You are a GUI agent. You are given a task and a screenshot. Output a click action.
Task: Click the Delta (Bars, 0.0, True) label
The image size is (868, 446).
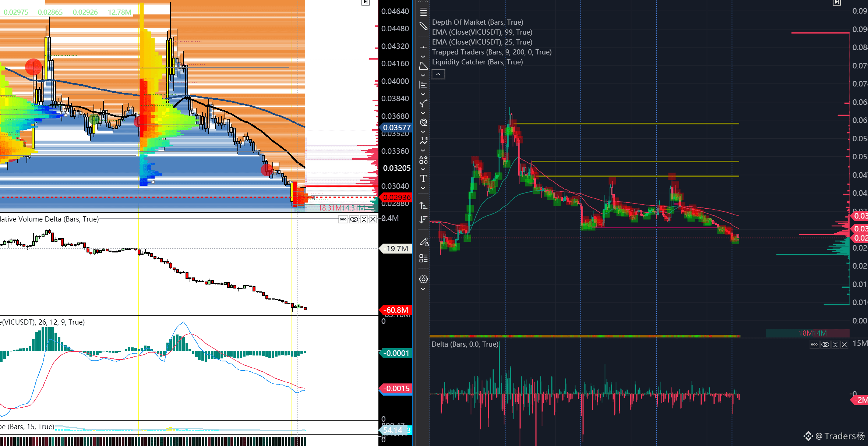(x=465, y=344)
